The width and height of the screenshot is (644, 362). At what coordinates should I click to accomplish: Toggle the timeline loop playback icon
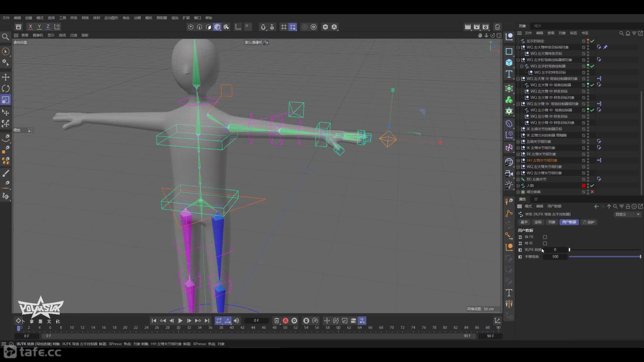click(x=219, y=321)
